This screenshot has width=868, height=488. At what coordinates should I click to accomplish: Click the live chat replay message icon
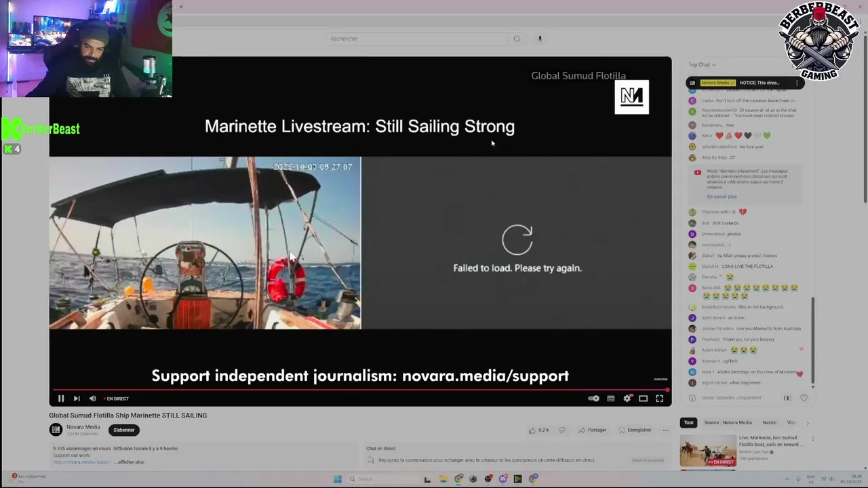click(x=370, y=460)
